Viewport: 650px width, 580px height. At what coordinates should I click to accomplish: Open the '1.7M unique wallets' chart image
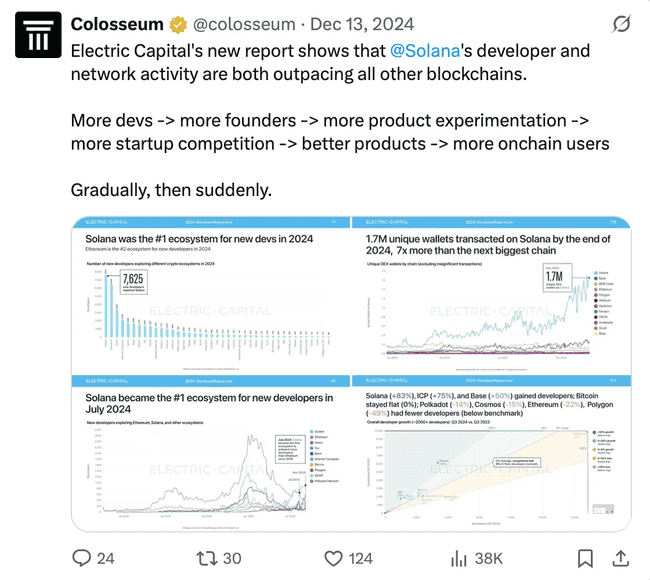point(491,293)
